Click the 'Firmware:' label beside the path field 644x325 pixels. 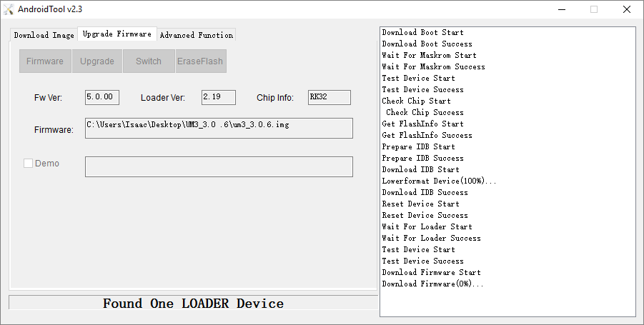tap(54, 130)
